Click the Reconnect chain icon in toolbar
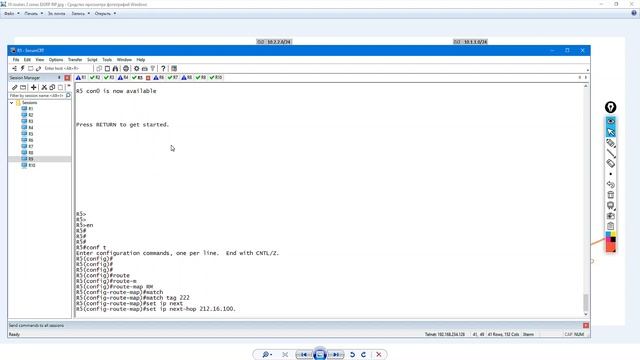The height and width of the screenshot is (360, 640). 38,69
